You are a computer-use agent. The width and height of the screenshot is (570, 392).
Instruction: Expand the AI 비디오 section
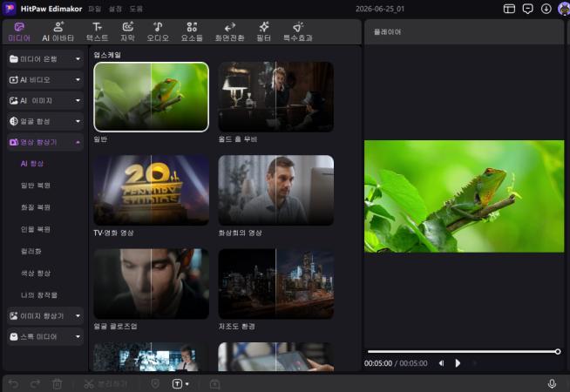point(45,79)
